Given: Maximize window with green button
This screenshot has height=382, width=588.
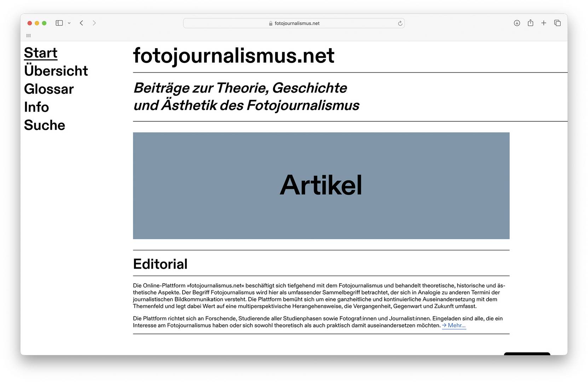Looking at the screenshot, I should (44, 23).
